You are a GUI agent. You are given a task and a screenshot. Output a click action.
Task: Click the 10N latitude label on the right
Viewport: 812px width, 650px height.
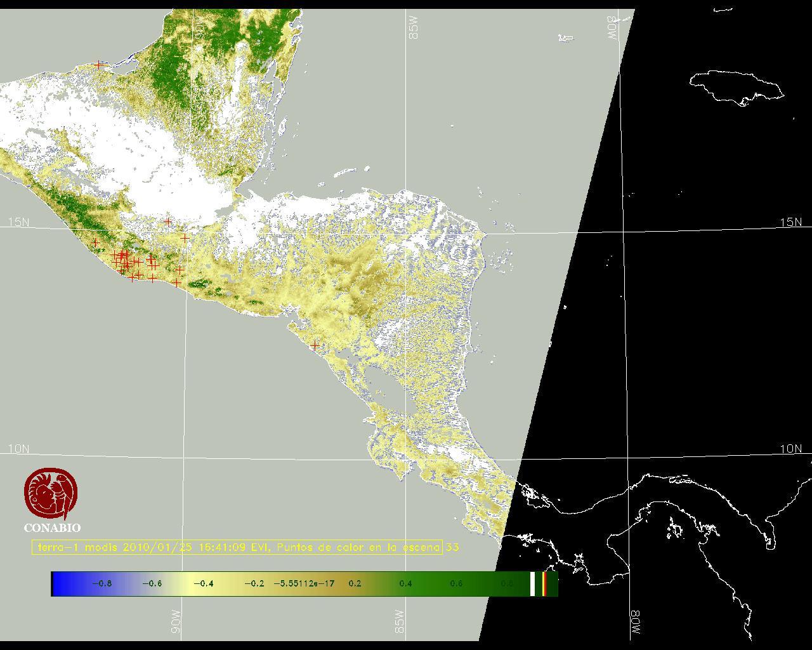[x=790, y=449]
